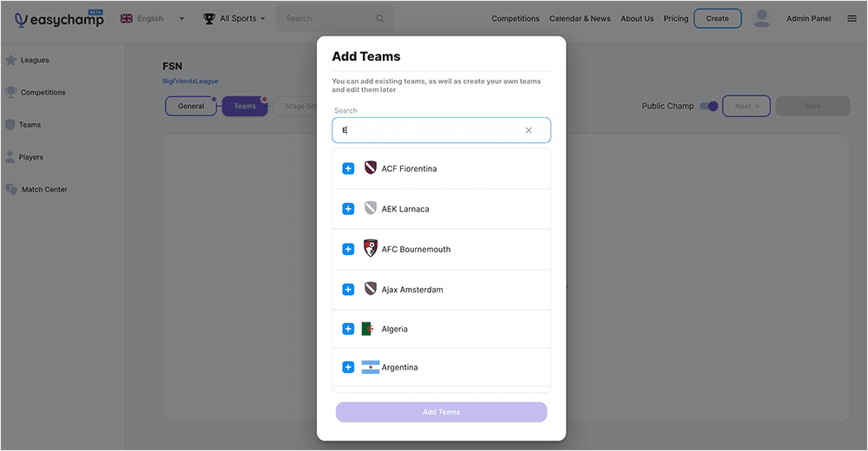Expand the All Sports dropdown
This screenshot has width=868, height=451.
[x=234, y=18]
